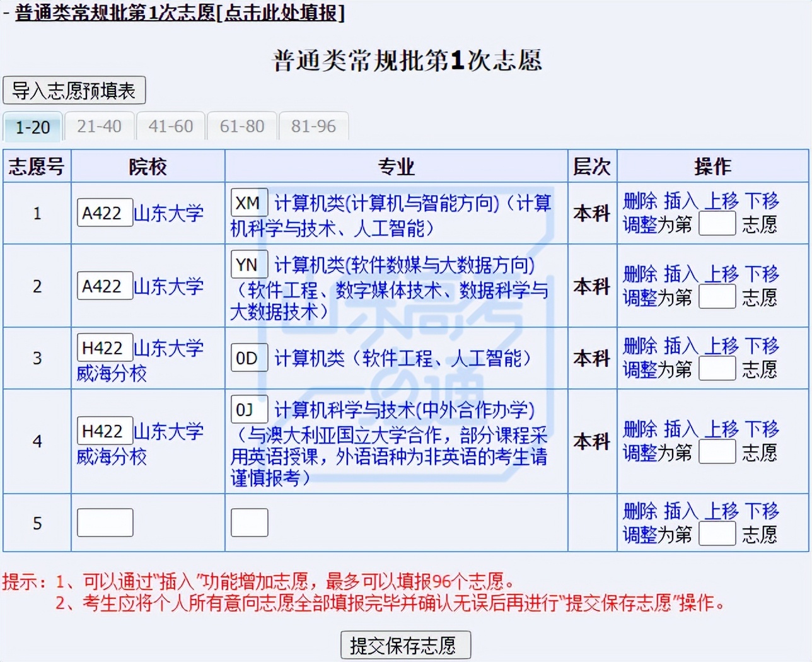Click 下移 on volunteer row 4
Image resolution: width=812 pixels, height=662 pixels.
click(x=762, y=429)
